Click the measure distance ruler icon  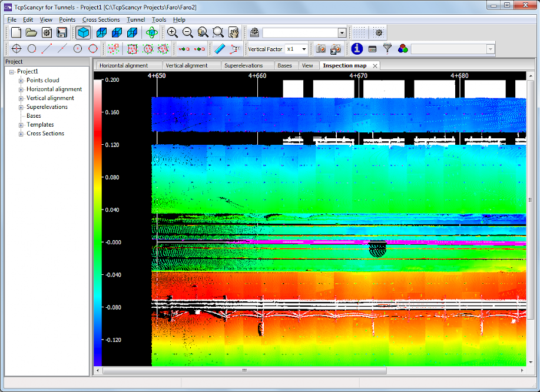pyautogui.click(x=219, y=49)
